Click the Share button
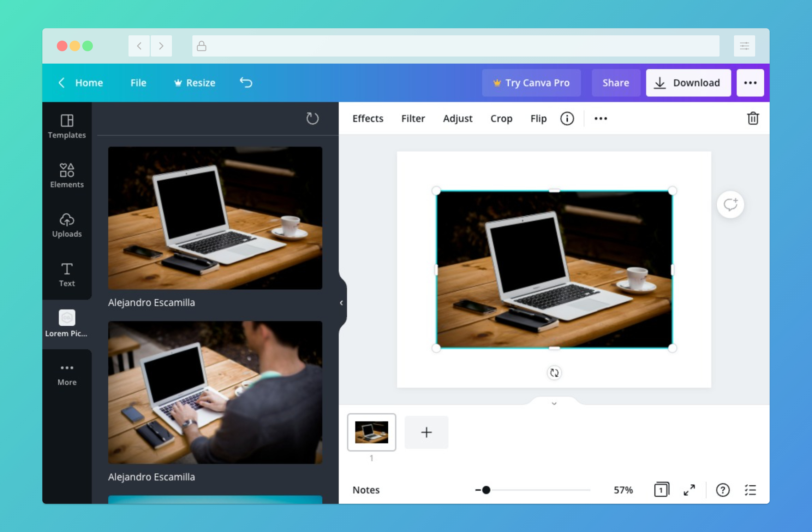Image resolution: width=812 pixels, height=532 pixels. click(x=616, y=83)
